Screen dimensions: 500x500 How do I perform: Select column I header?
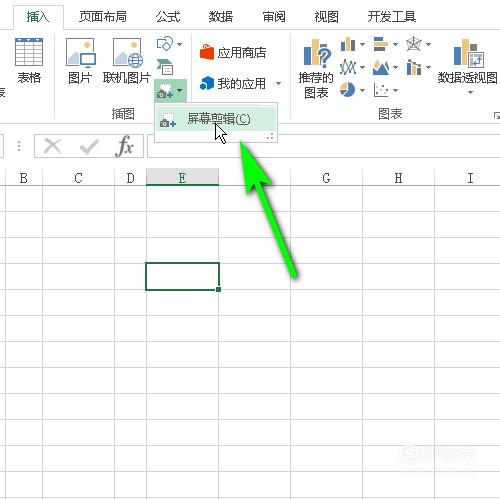[470, 178]
